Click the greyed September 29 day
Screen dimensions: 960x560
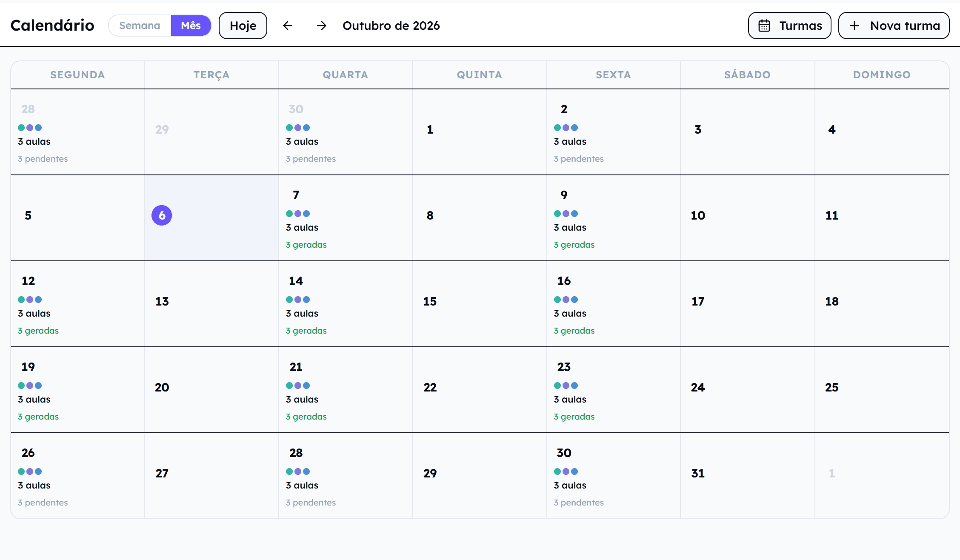162,129
